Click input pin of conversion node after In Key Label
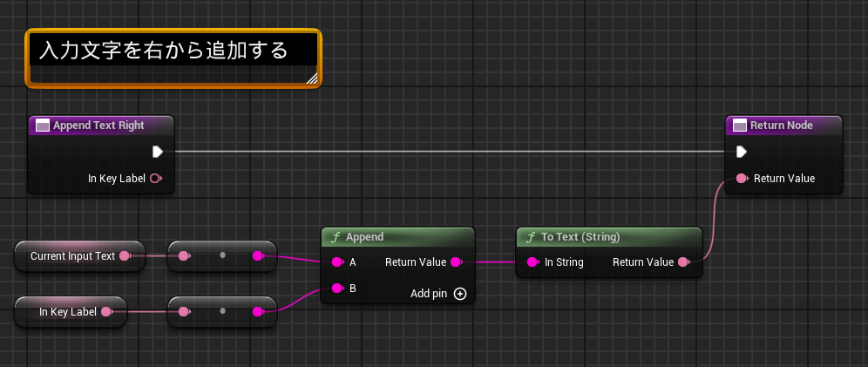 pyautogui.click(x=184, y=312)
